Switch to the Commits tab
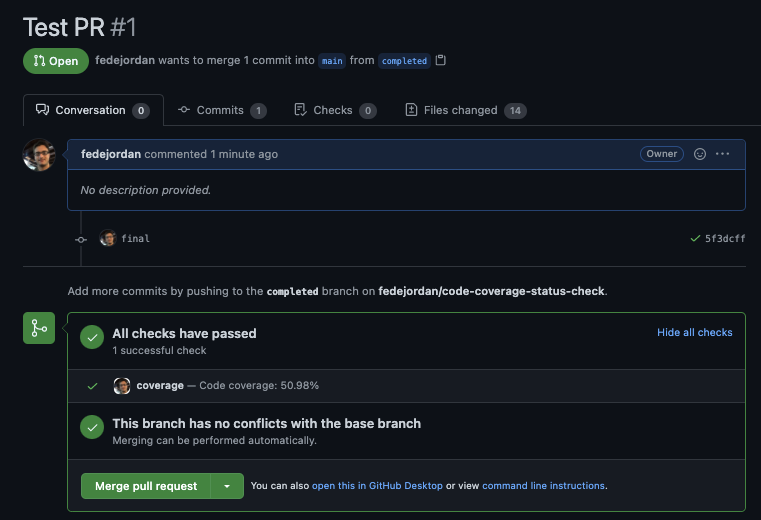This screenshot has height=520, width=761. tap(222, 110)
